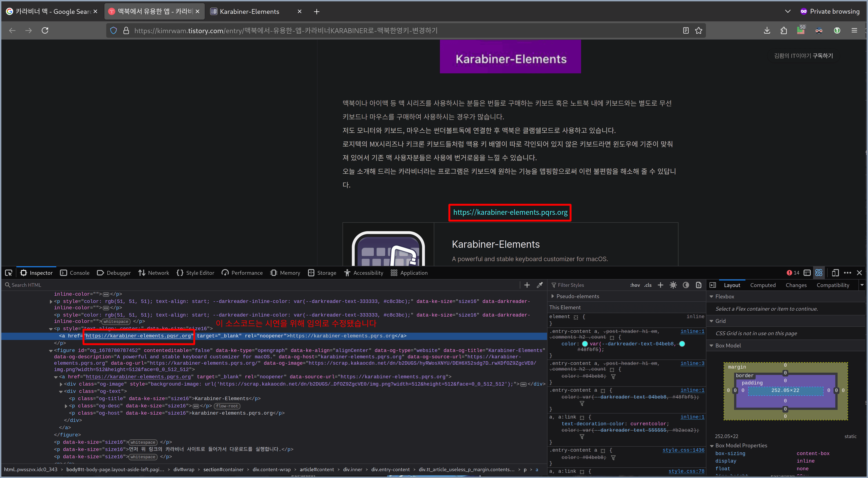Close the developer tools panel
The image size is (868, 478).
pos(859,273)
